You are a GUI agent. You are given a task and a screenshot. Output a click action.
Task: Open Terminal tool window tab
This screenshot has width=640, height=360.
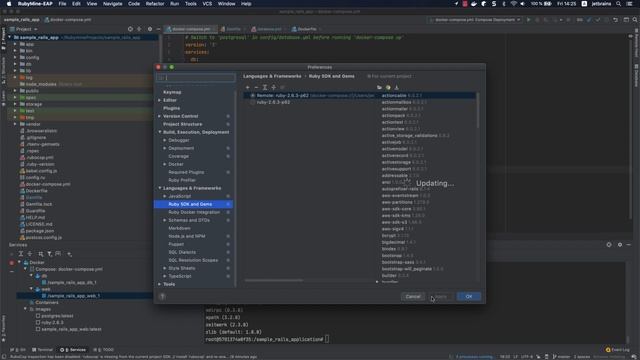pyautogui.click(x=42, y=350)
